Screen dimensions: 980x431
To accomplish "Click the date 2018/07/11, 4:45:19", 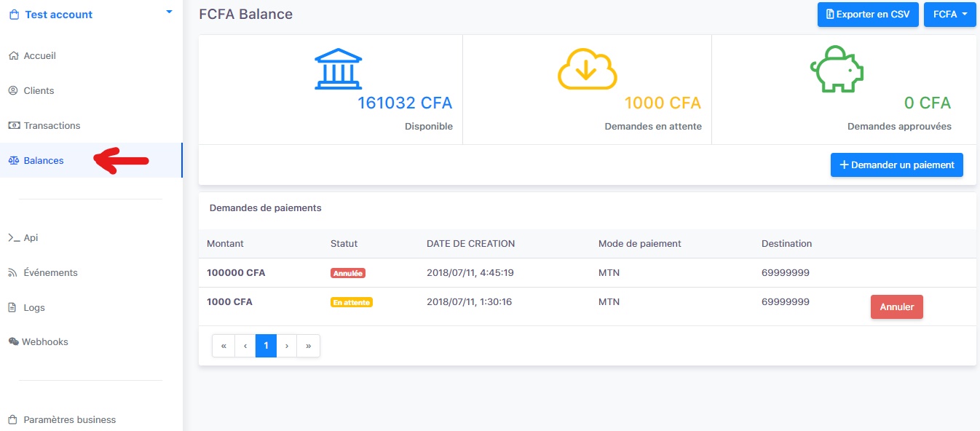I will coord(470,273).
